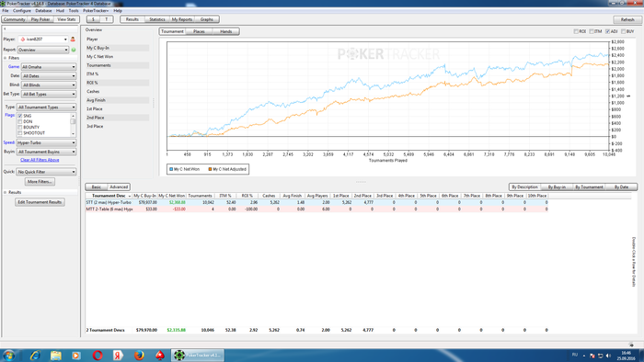Click the volume icon in system tray
The image size is (644, 362).
click(609, 356)
